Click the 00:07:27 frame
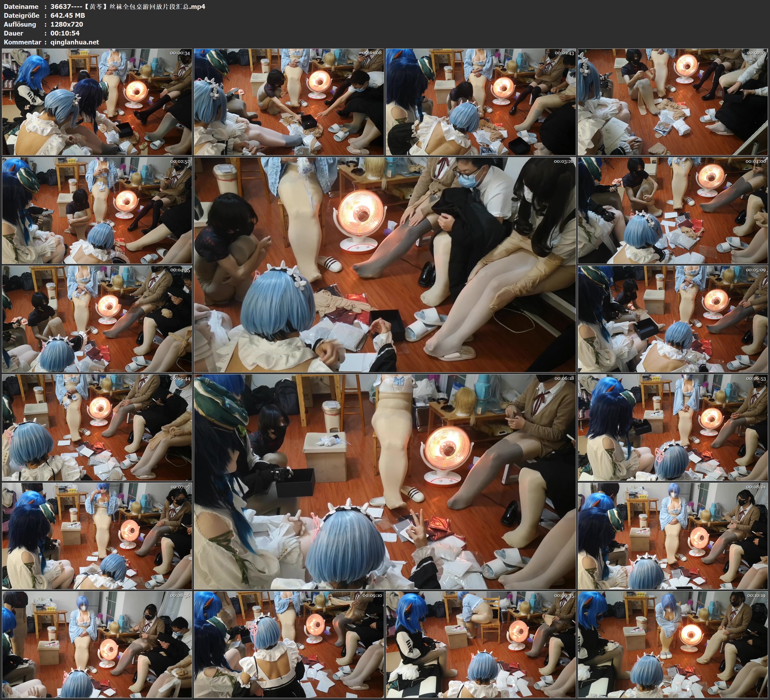The width and height of the screenshot is (770, 700). 97,536
